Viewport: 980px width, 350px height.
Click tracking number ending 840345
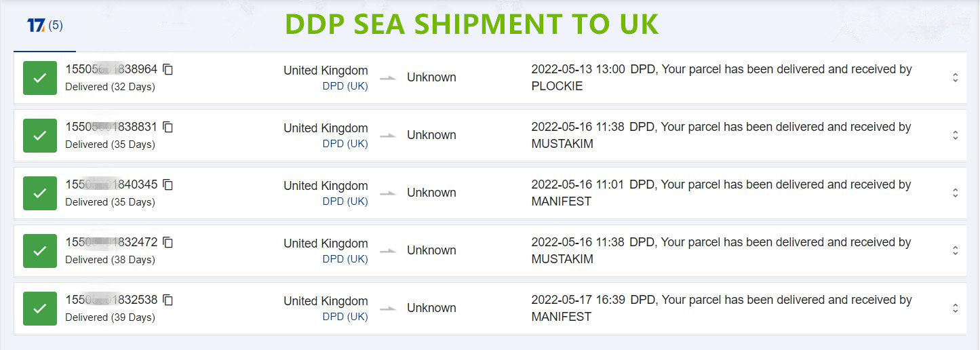[111, 184]
